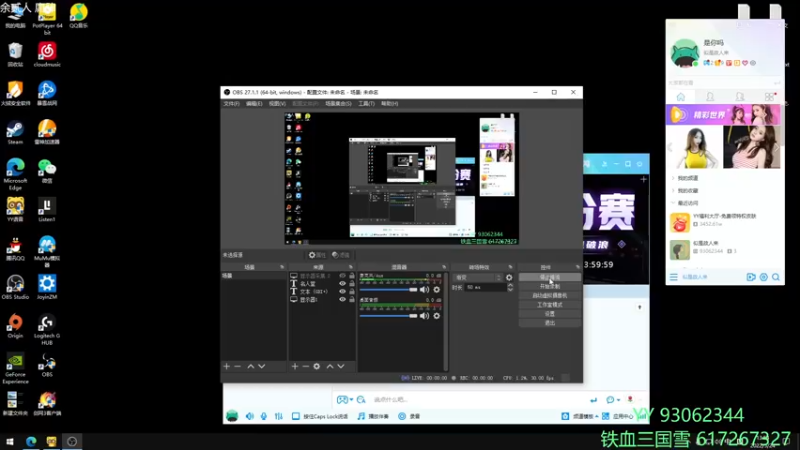Move the source up in the sources list
This screenshot has width=800, height=450.
click(x=330, y=366)
